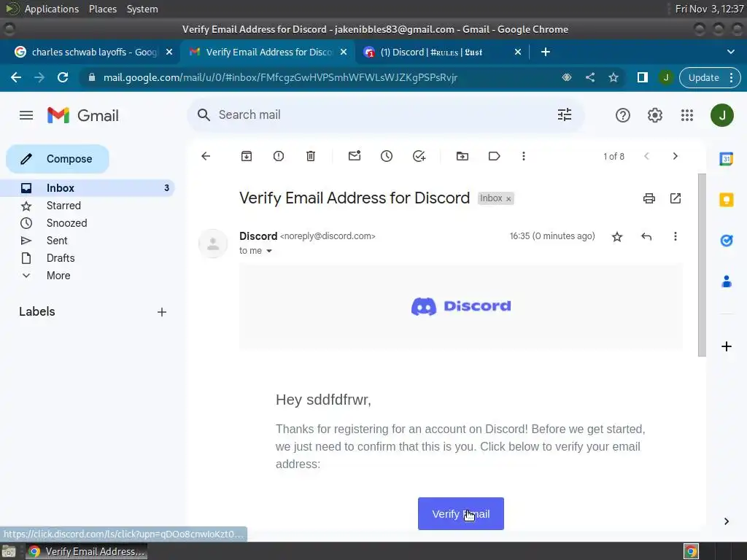
Task: Open Contacts in the side panel
Action: point(726,281)
